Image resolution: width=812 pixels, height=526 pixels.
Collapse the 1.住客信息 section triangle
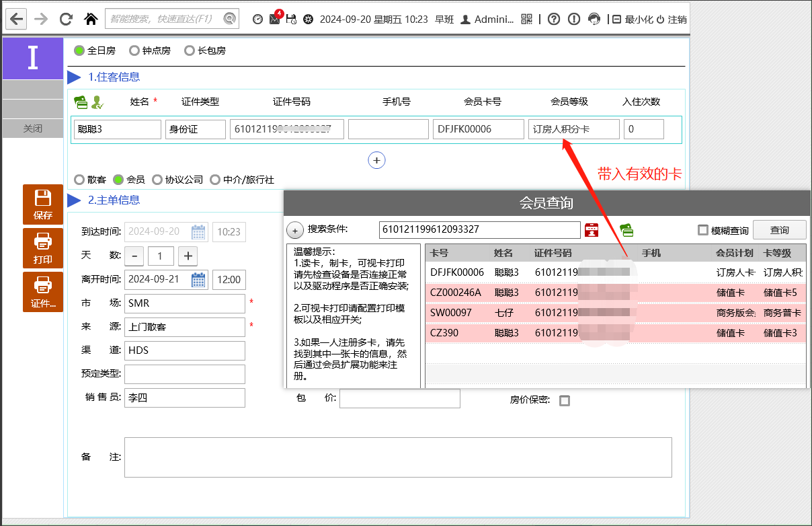[x=74, y=77]
